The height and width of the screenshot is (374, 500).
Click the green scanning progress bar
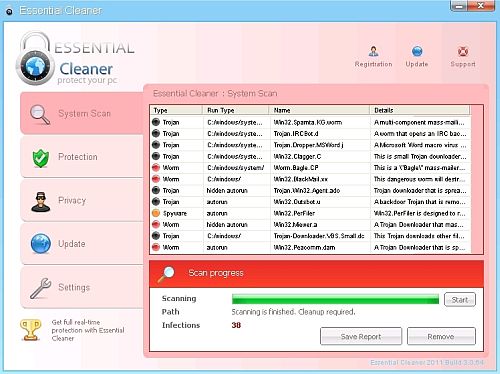click(335, 299)
